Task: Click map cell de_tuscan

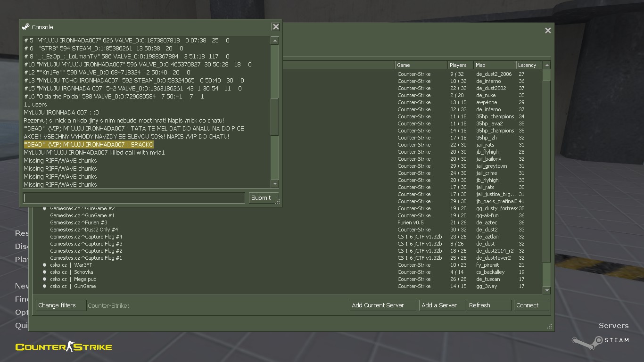Action: coord(488,279)
